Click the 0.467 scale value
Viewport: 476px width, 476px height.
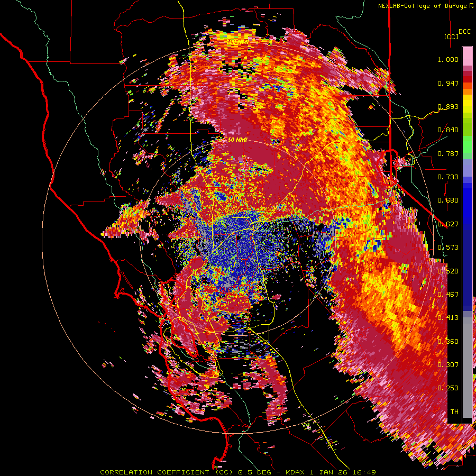[448, 295]
